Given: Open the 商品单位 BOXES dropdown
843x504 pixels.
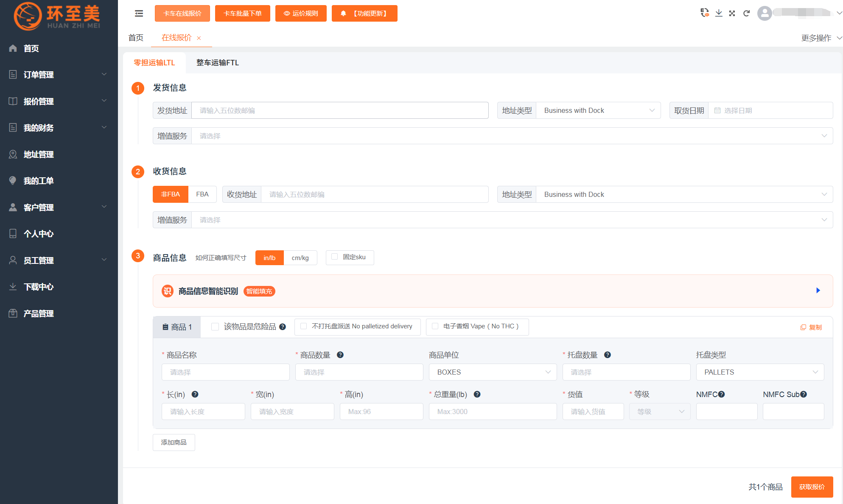Looking at the screenshot, I should point(493,372).
